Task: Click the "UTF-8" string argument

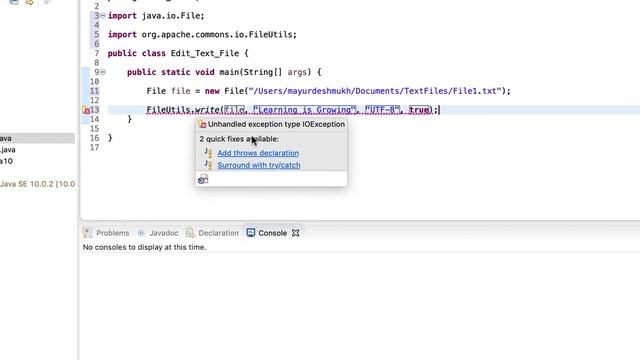Action: click(x=382, y=110)
